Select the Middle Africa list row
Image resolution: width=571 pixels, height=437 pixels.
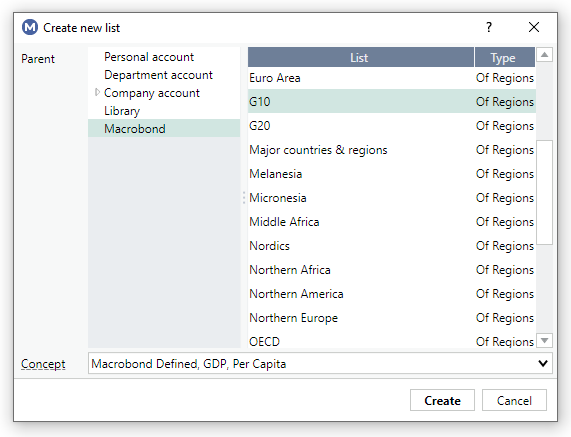(391, 222)
